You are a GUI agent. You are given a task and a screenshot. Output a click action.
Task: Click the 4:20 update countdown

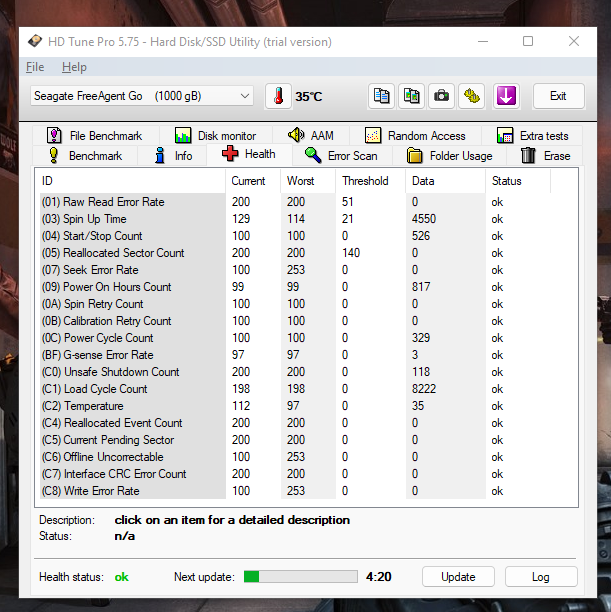pyautogui.click(x=378, y=576)
